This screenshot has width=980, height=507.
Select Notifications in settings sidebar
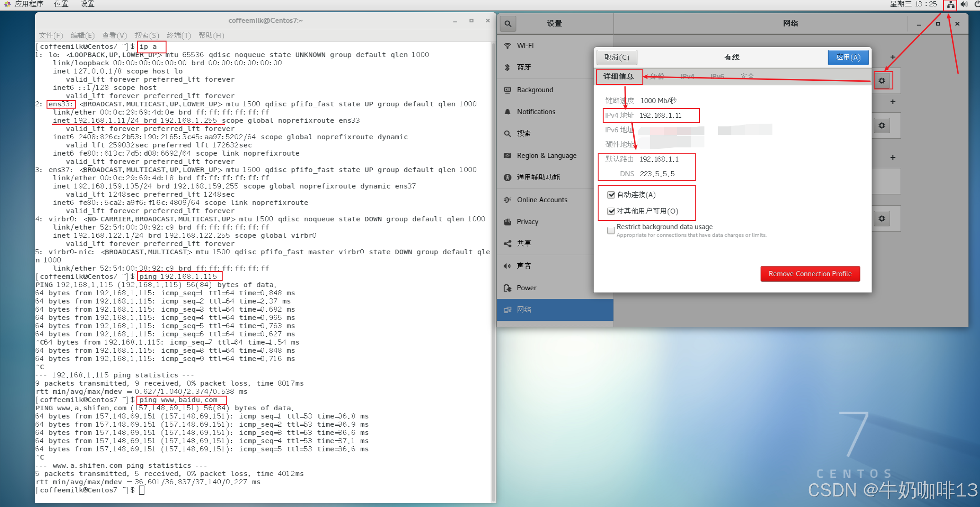click(x=536, y=112)
